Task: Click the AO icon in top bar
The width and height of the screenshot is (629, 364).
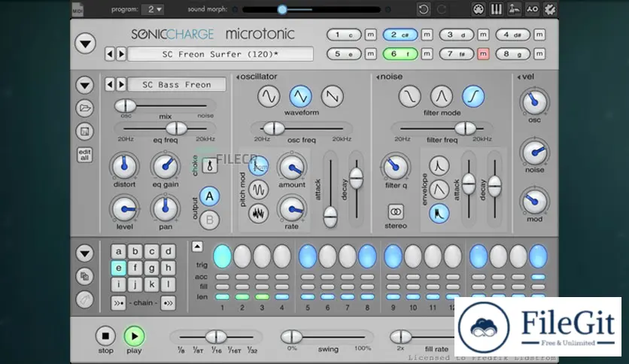Action: tap(532, 9)
